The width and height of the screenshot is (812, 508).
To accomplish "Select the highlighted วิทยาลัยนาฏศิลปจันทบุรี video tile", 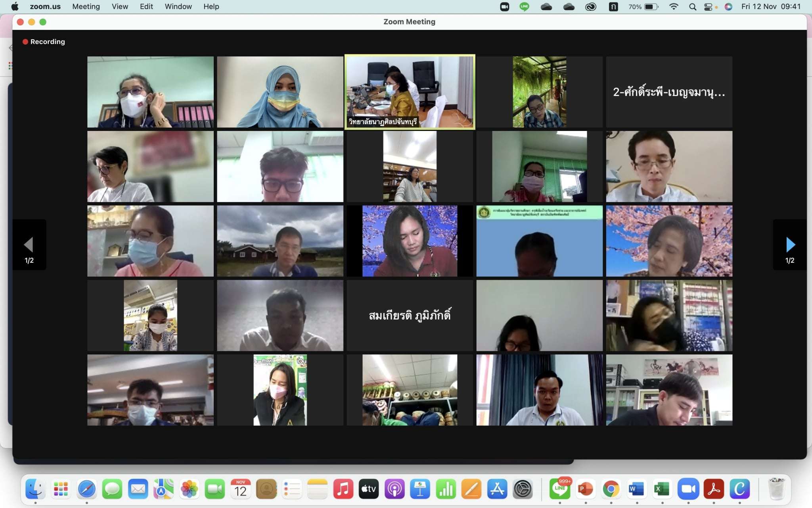I will click(410, 92).
